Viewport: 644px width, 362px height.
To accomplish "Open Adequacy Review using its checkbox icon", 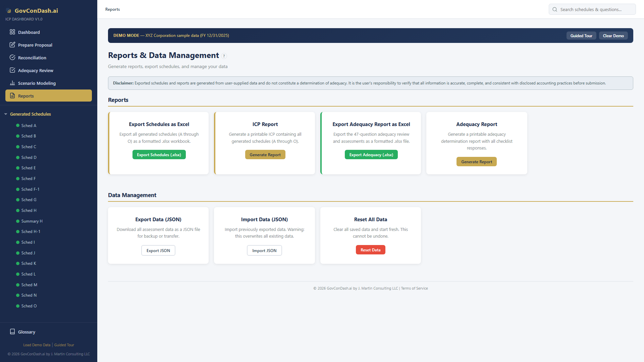I will 12,70.
